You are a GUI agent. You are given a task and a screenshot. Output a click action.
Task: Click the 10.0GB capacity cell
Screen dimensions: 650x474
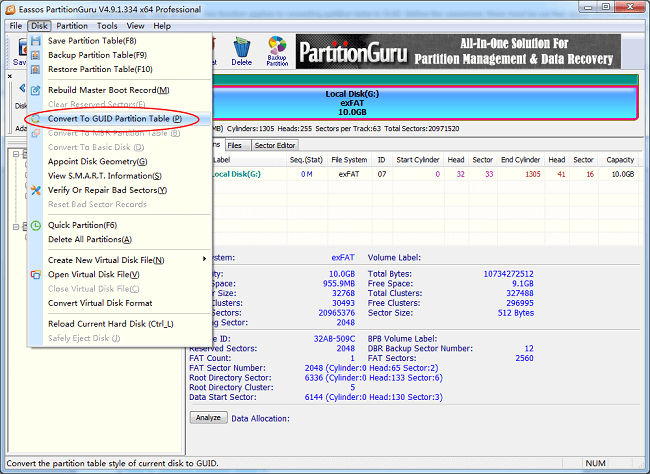point(623,174)
